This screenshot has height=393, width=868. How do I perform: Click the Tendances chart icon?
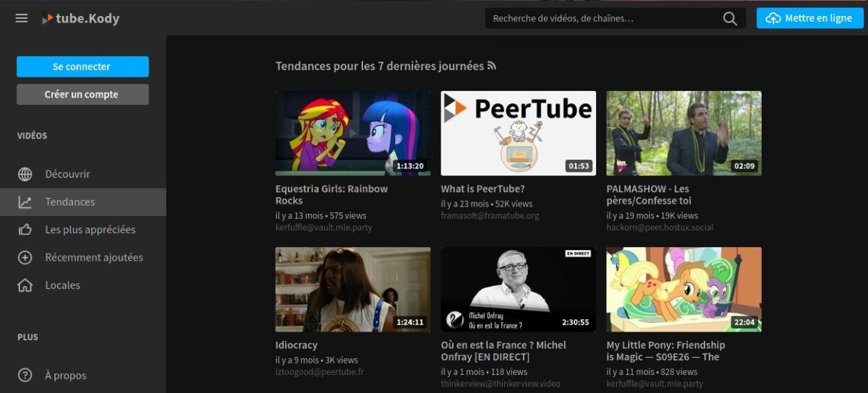coord(25,202)
